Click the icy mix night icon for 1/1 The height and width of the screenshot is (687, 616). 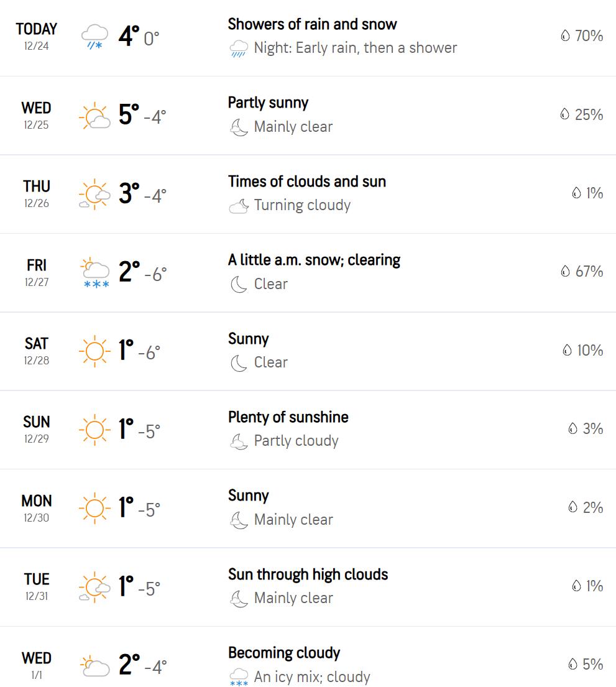[x=239, y=676]
